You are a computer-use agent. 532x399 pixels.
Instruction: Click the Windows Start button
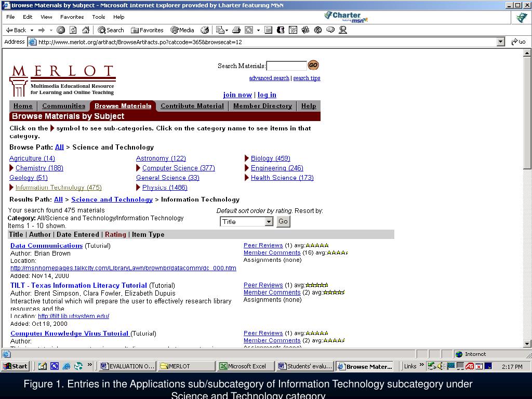[x=15, y=366]
